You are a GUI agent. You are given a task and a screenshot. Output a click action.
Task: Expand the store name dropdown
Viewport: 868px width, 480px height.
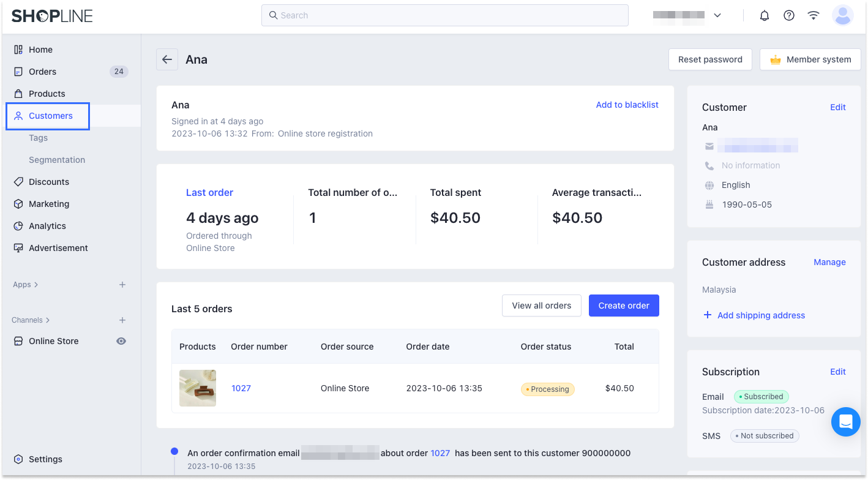click(717, 15)
